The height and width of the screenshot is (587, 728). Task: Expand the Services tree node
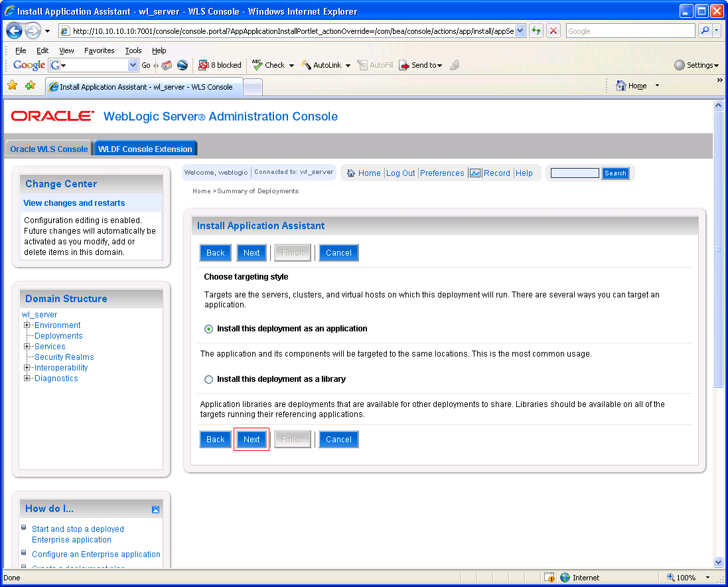click(x=27, y=347)
